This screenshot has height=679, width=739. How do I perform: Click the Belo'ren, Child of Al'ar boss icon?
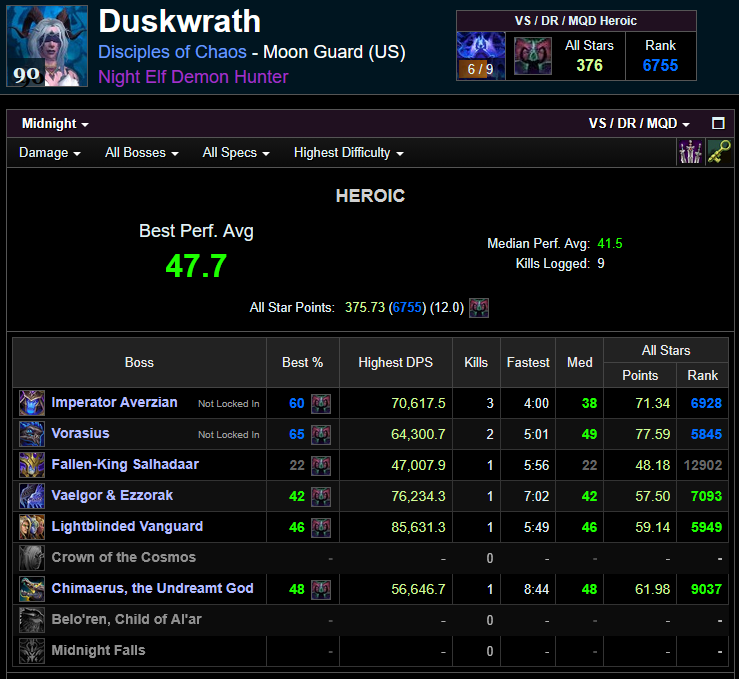pos(32,620)
